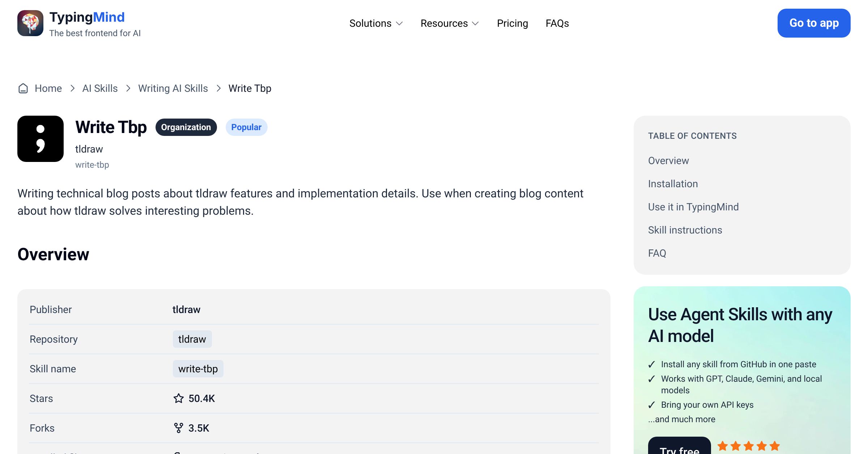Click the 3.5K forks value
The image size is (868, 454).
click(x=199, y=428)
